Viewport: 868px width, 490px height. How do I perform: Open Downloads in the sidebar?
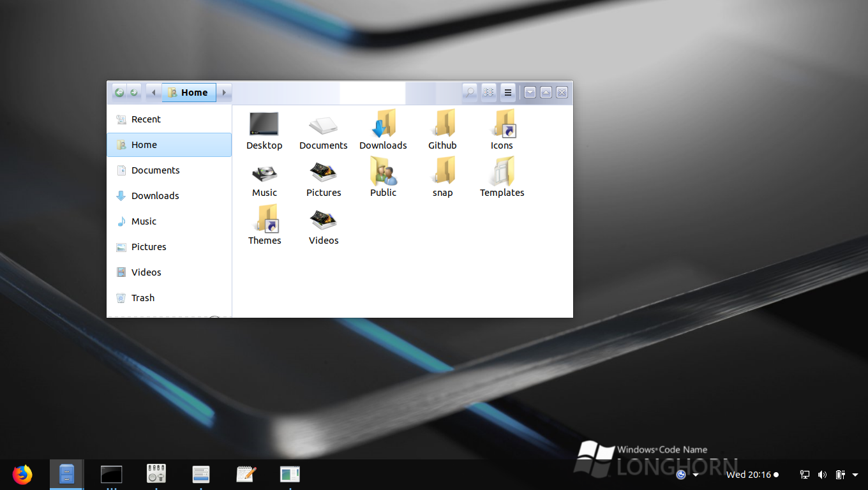169,196
